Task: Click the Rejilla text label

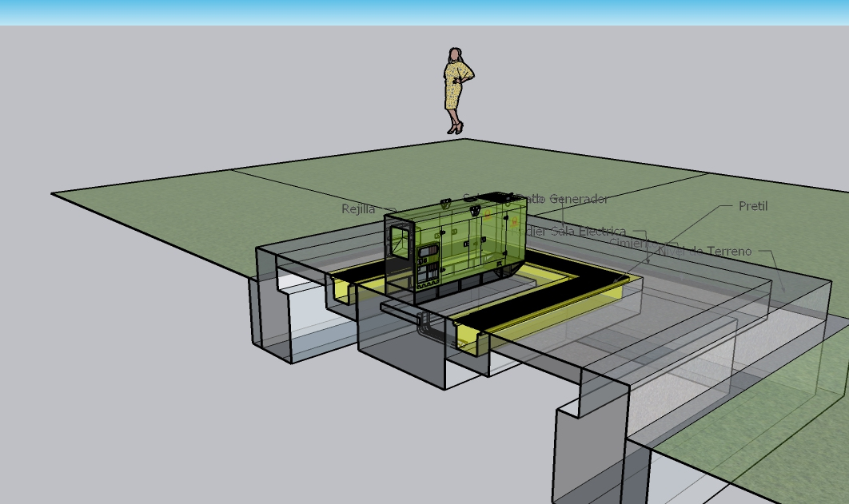Action: click(x=358, y=209)
